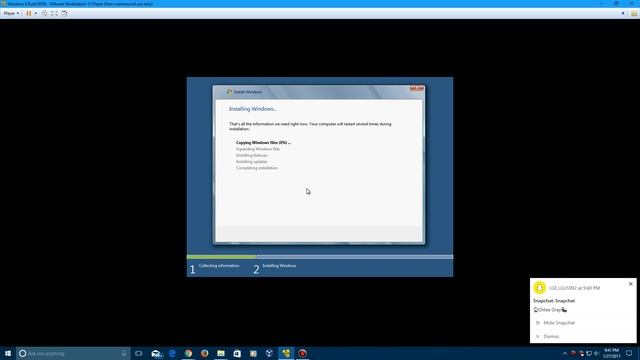Open the Mail app from the taskbar
640x360 pixels.
pos(156,353)
